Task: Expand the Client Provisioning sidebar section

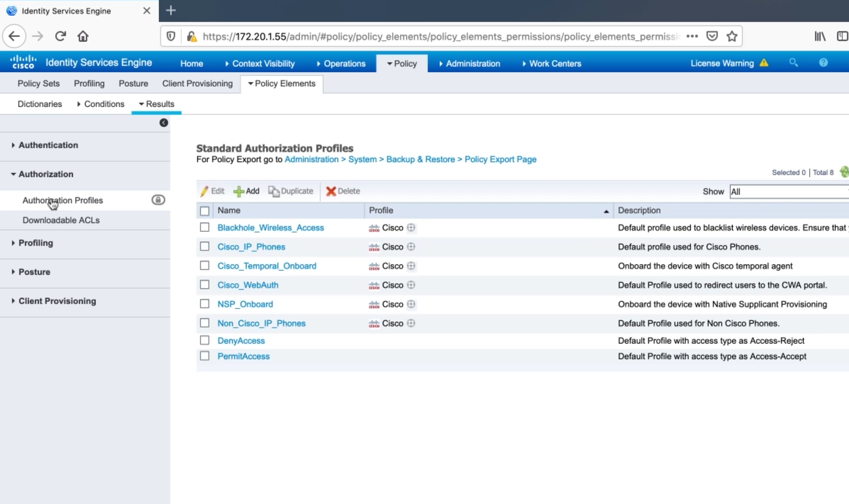Action: coord(54,301)
